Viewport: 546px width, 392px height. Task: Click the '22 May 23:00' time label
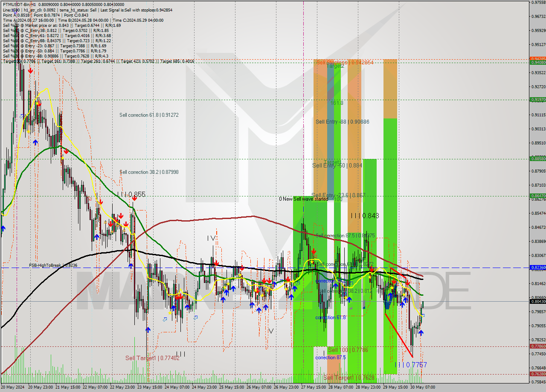tap(123, 387)
